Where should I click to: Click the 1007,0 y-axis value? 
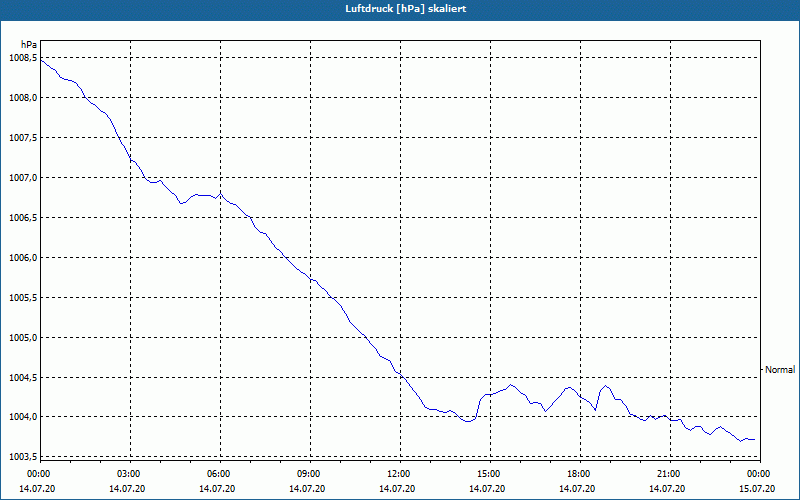point(23,178)
